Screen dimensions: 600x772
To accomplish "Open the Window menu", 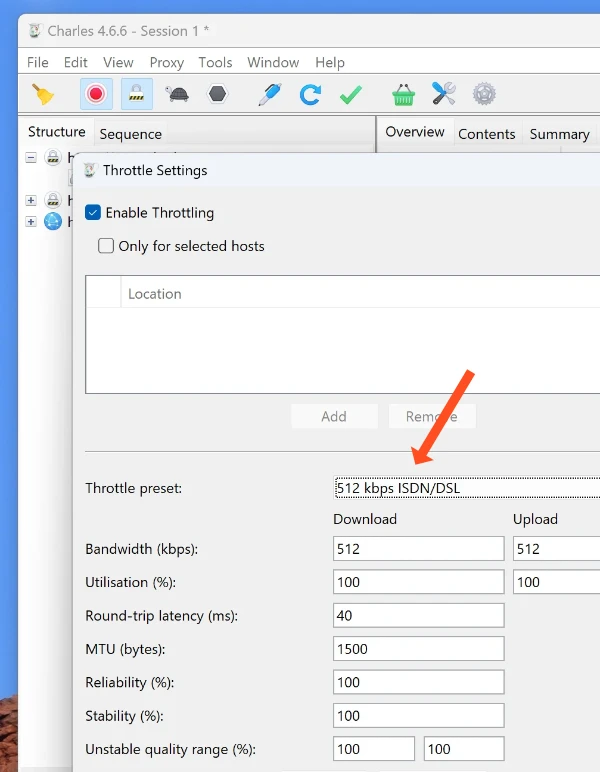I will pos(273,63).
